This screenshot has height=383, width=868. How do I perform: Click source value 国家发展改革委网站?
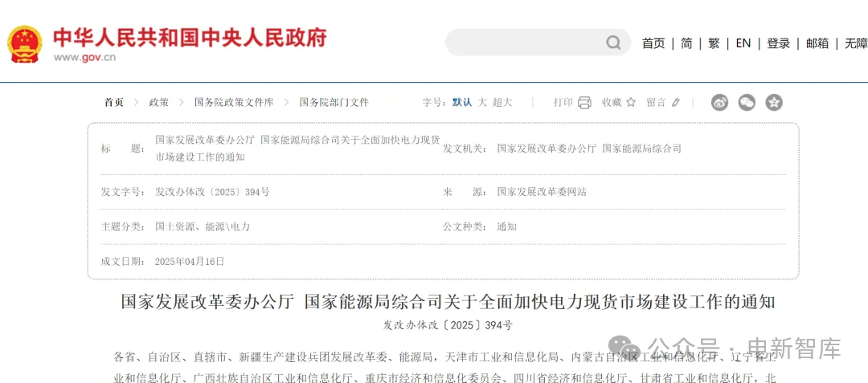point(542,193)
